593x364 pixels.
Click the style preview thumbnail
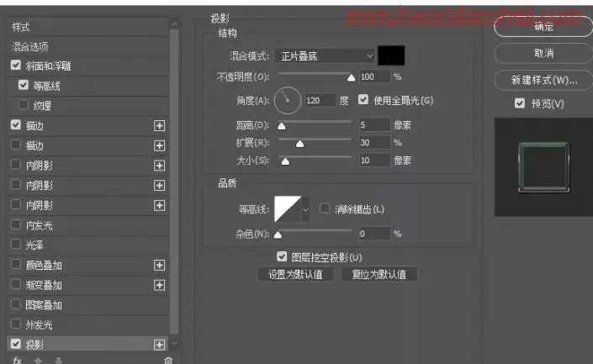point(544,167)
